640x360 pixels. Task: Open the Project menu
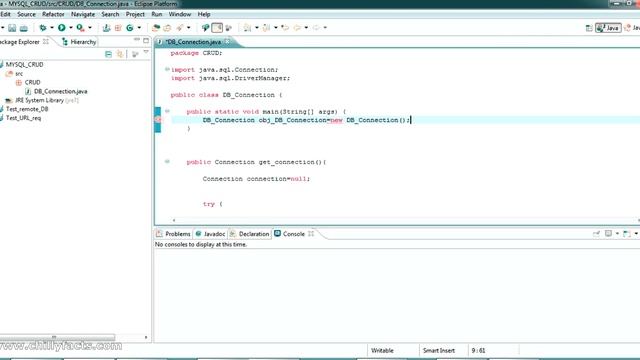coord(135,14)
